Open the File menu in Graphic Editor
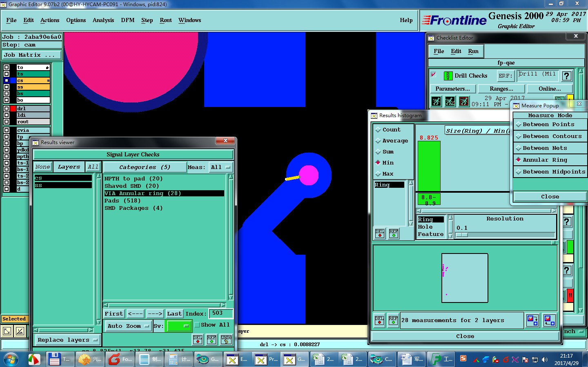 pos(11,20)
